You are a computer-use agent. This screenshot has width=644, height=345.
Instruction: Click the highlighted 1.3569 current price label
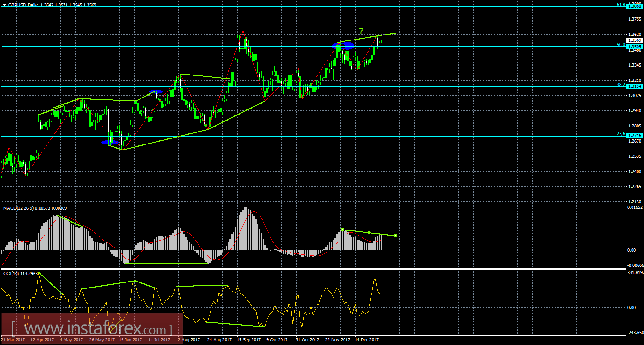coord(634,40)
